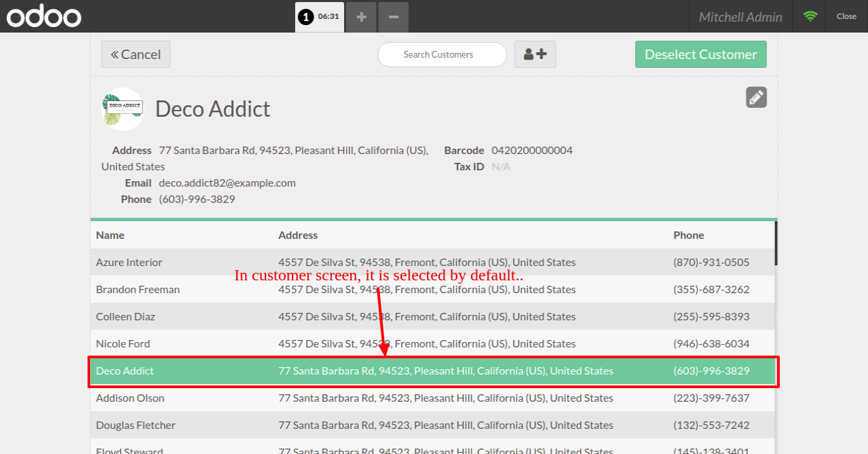This screenshot has width=868, height=454.
Task: Click phone (870)-931-0505 of Azure Interior
Action: (x=711, y=262)
